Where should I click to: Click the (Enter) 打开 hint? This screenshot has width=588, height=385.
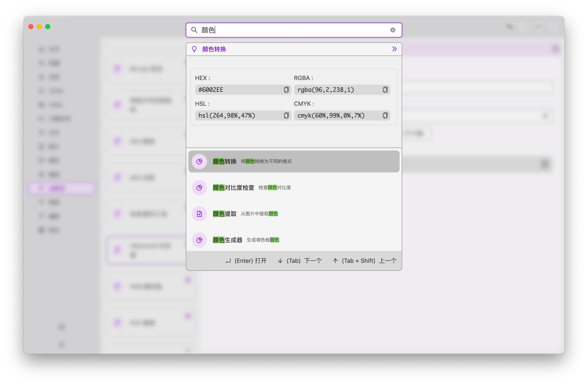tap(246, 261)
